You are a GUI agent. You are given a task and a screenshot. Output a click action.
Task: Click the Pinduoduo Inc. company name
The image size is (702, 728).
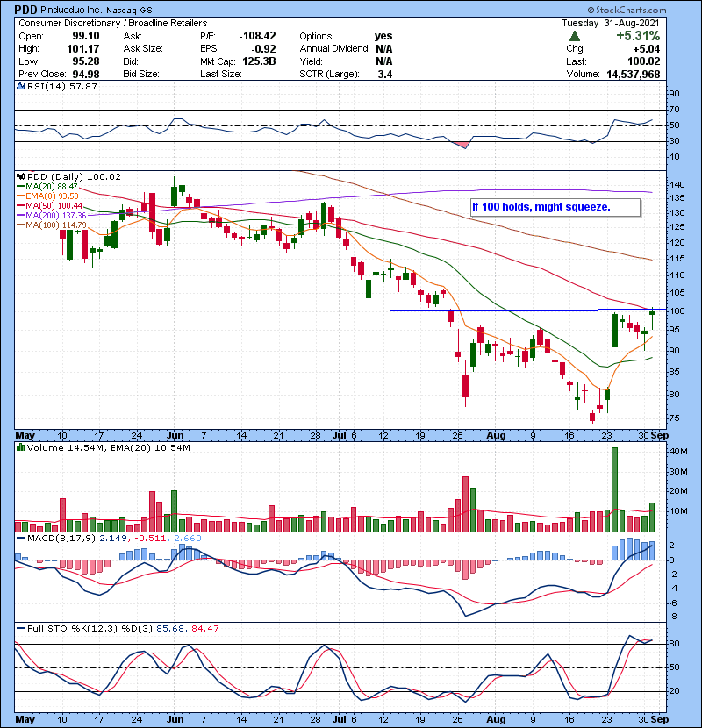tap(70, 10)
